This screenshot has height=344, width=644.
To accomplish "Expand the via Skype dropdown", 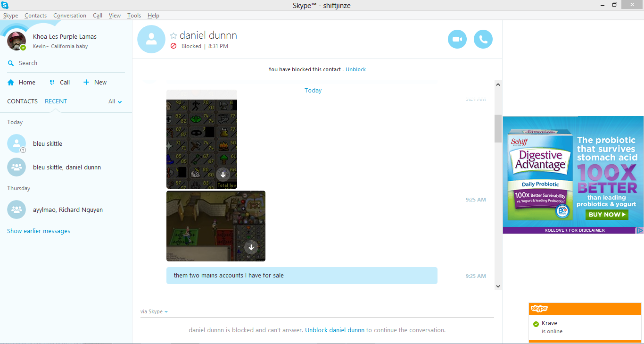I will [x=154, y=311].
